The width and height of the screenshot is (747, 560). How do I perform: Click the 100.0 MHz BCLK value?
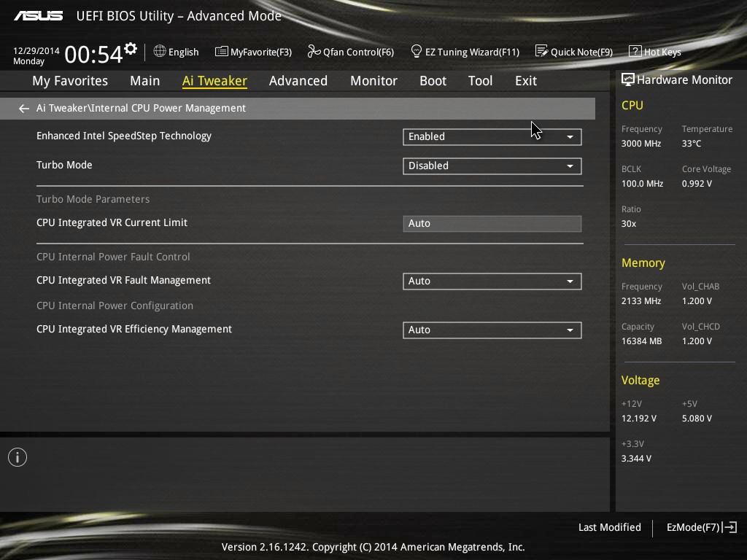642,183
